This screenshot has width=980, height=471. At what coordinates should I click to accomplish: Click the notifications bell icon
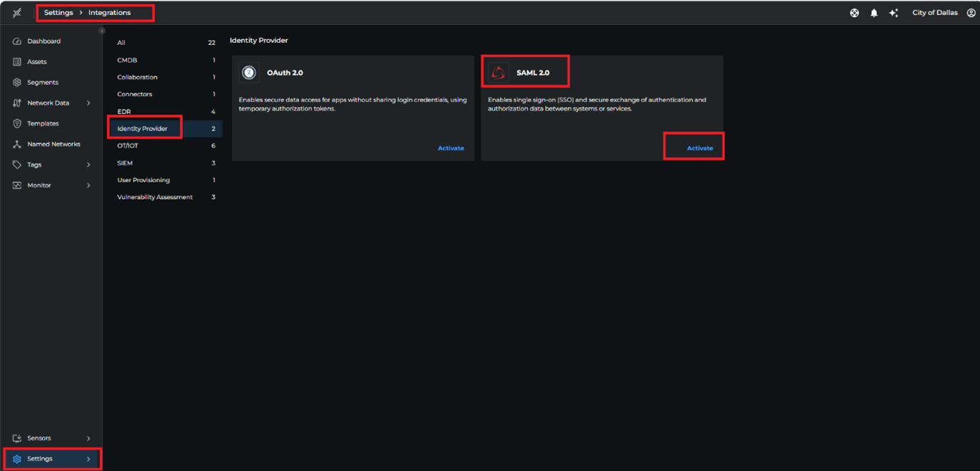pyautogui.click(x=874, y=12)
